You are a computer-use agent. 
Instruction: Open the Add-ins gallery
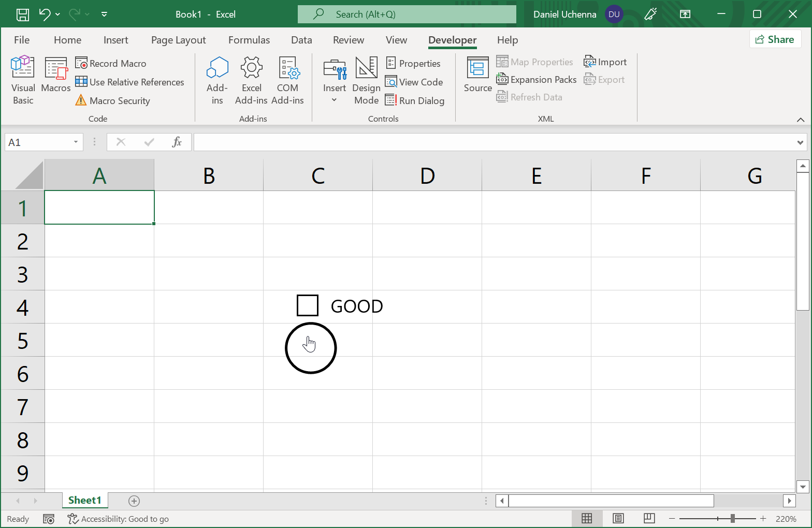tap(218, 81)
